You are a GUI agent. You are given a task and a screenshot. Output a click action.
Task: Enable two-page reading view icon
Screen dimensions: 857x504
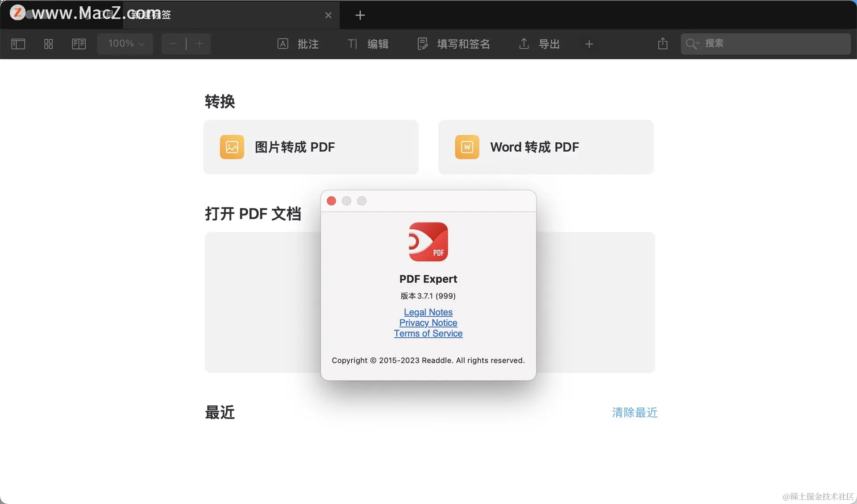pyautogui.click(x=79, y=44)
